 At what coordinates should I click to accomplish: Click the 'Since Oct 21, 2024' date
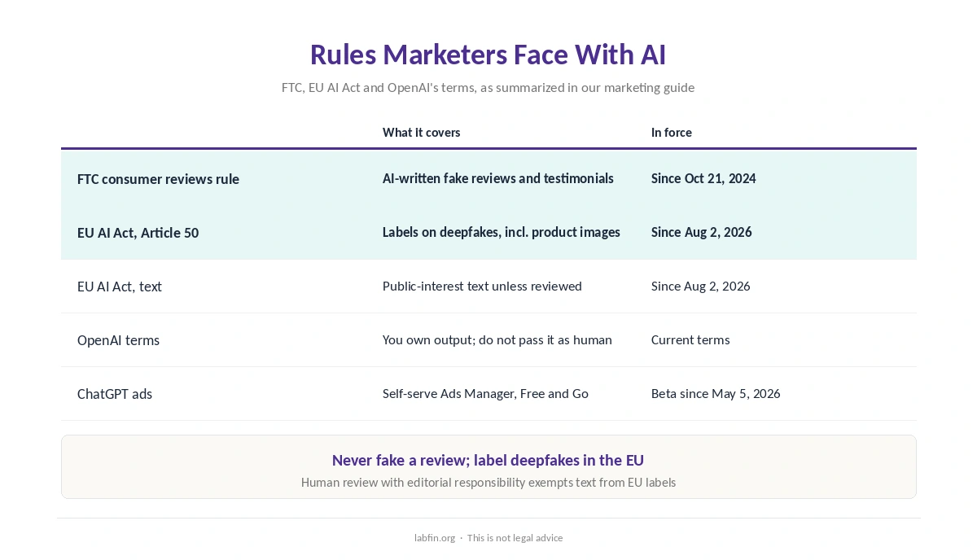[x=703, y=178]
